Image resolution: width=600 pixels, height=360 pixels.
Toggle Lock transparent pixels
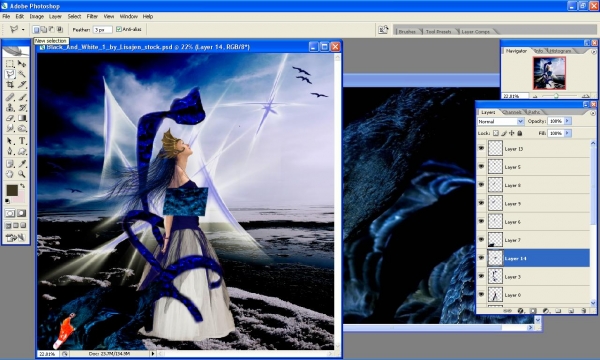pyautogui.click(x=496, y=133)
